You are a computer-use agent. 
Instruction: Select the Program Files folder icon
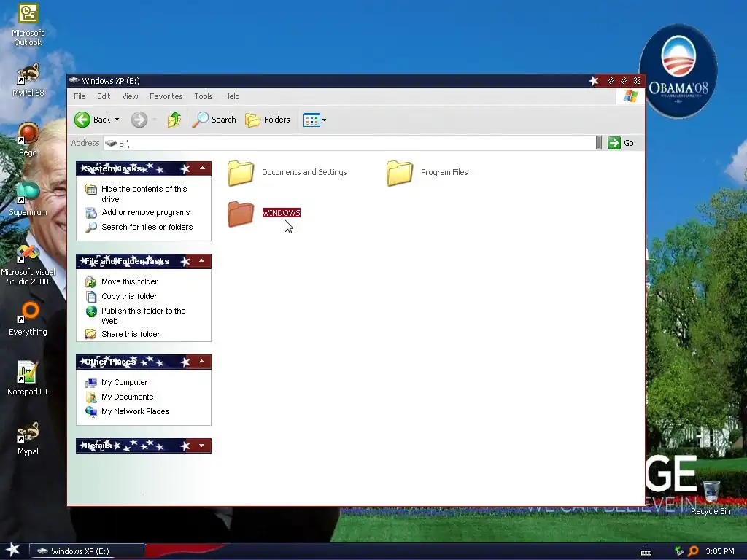pyautogui.click(x=400, y=172)
